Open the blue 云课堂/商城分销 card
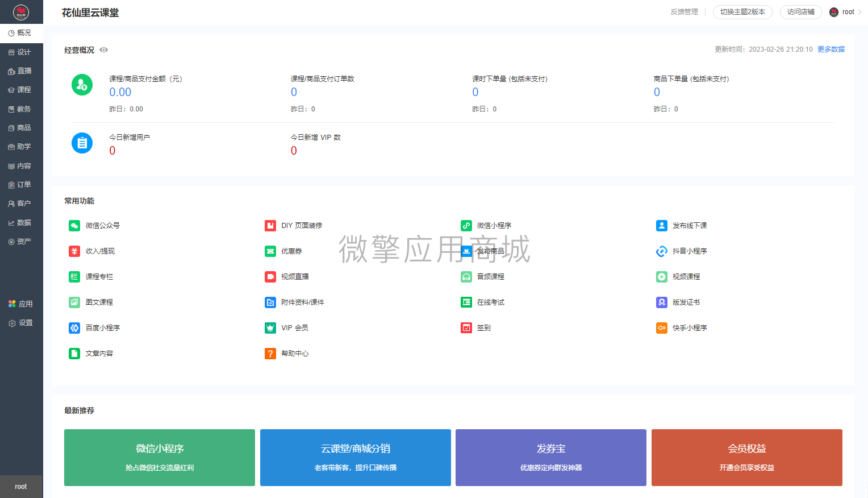This screenshot has width=868, height=498. pyautogui.click(x=356, y=458)
